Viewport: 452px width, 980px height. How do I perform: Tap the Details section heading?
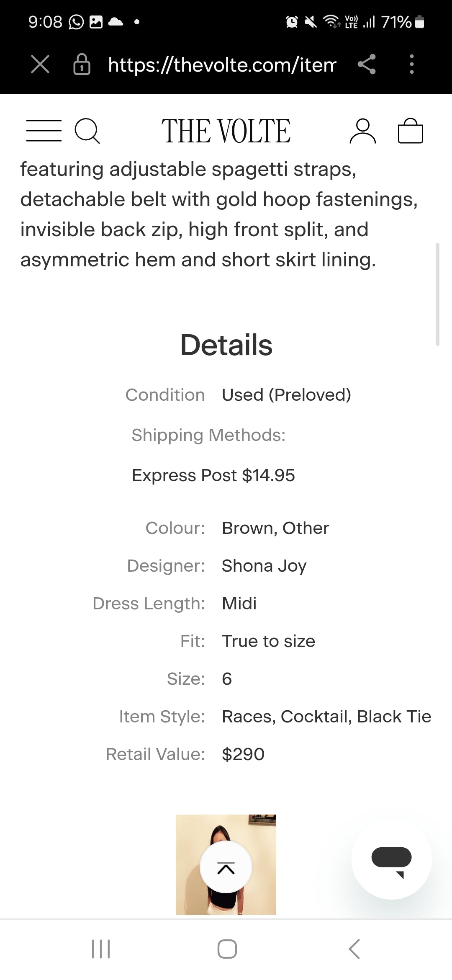coord(226,345)
